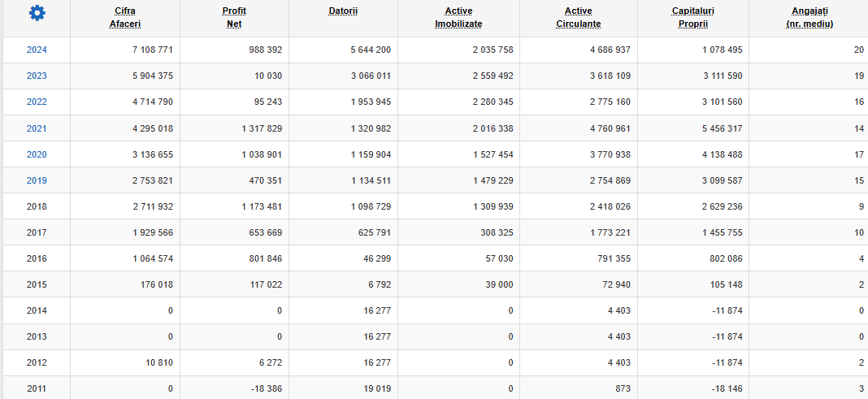Select the 2015 year row cell
The image size is (868, 399).
(37, 284)
